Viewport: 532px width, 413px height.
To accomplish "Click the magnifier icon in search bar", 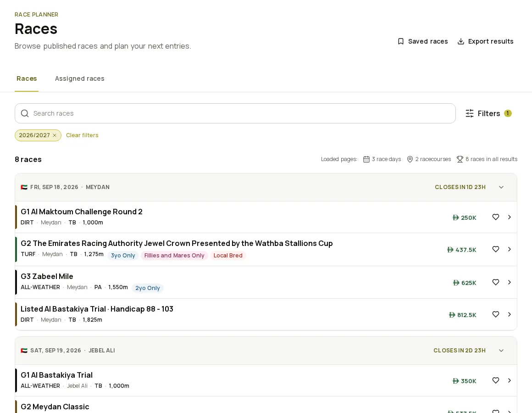I will (x=25, y=113).
